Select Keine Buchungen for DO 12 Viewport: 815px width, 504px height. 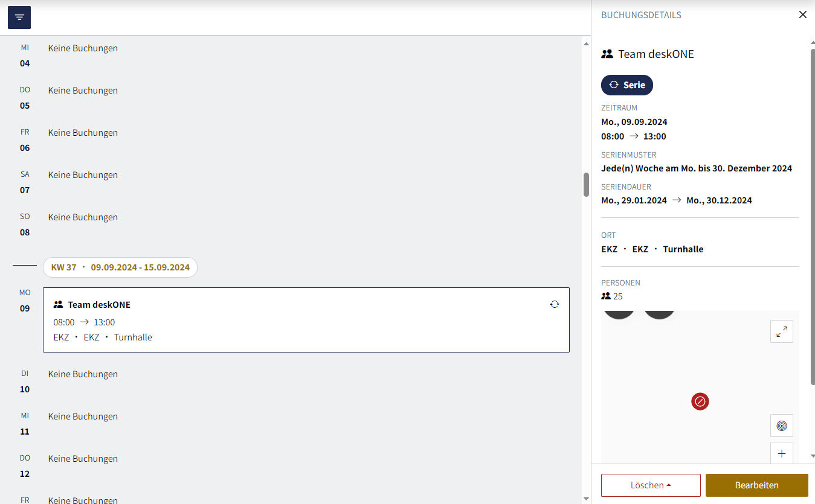[x=83, y=459]
